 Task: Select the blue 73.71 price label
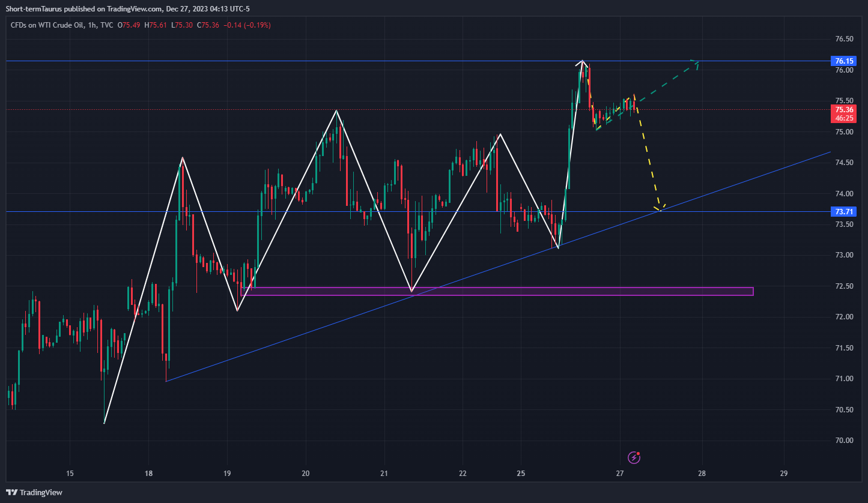[843, 212]
